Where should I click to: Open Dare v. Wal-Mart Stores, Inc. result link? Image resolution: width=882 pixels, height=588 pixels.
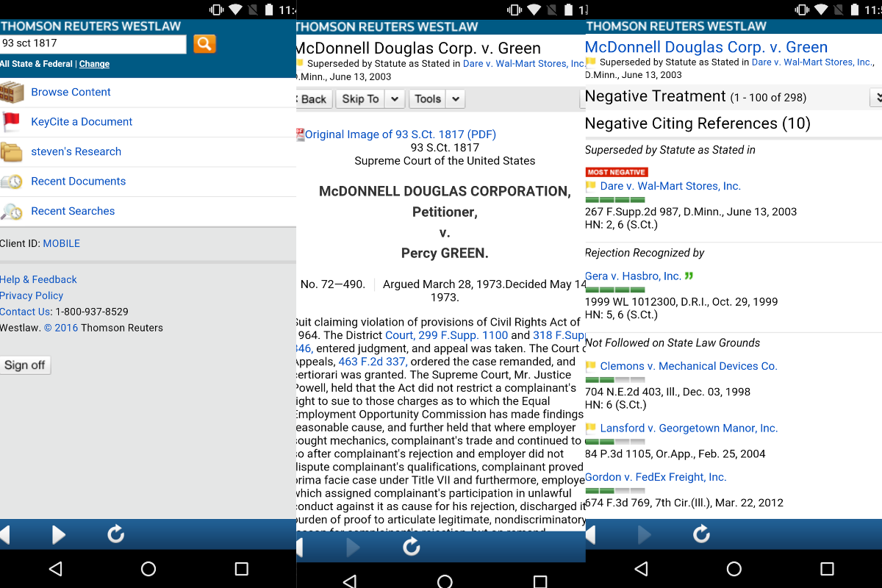[x=670, y=187]
